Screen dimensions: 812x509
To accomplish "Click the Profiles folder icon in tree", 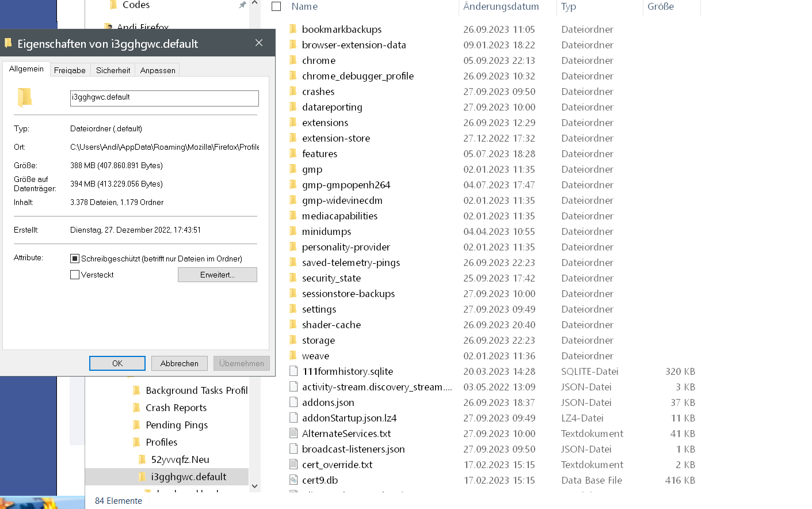I will coord(137,442).
